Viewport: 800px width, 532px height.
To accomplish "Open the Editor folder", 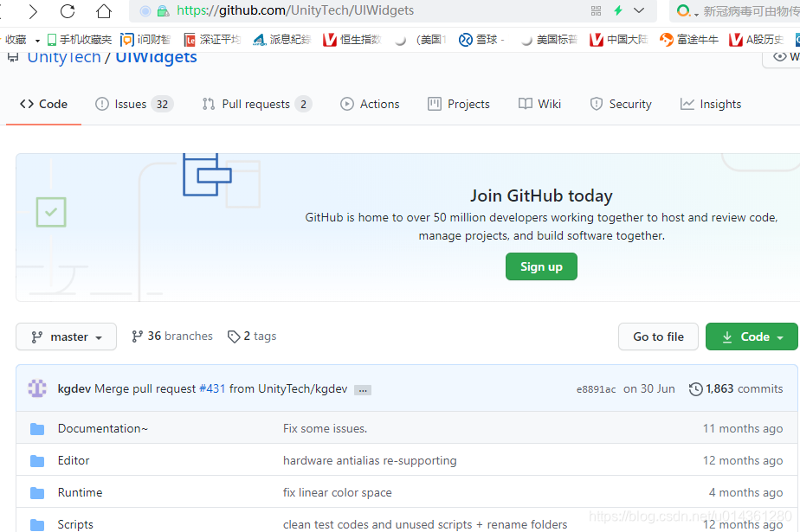I will tap(74, 461).
